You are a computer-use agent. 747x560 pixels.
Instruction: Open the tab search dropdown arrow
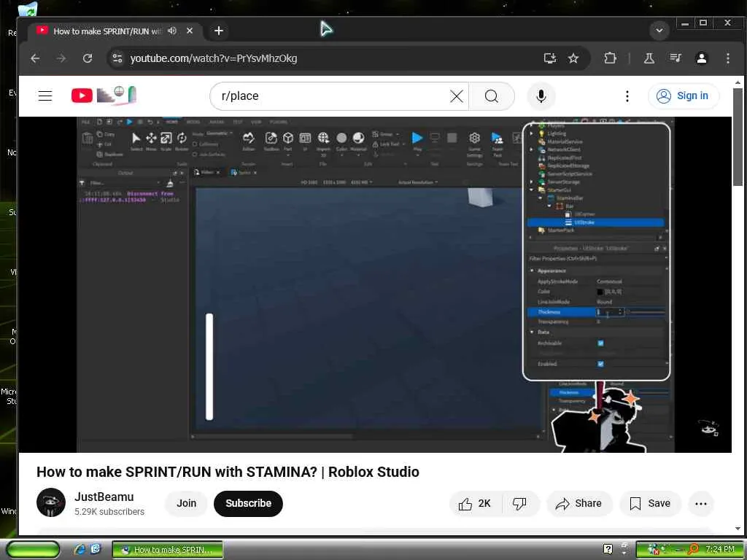[659, 31]
